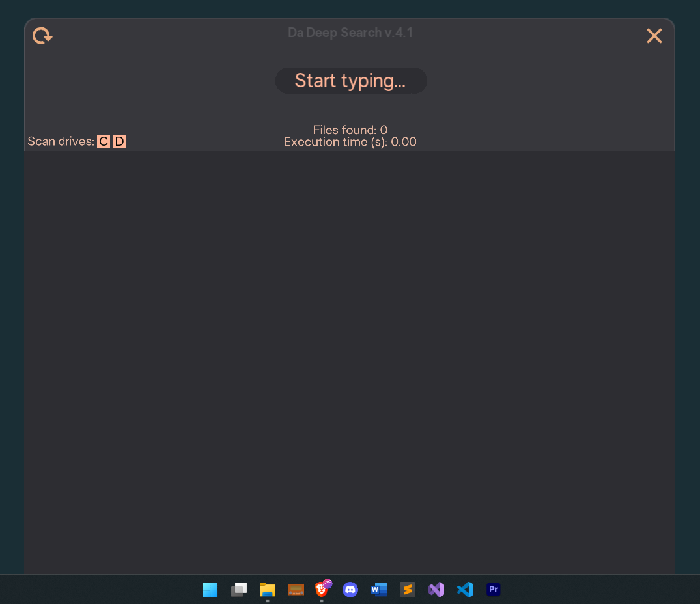Click the Start typing search field

click(x=350, y=81)
